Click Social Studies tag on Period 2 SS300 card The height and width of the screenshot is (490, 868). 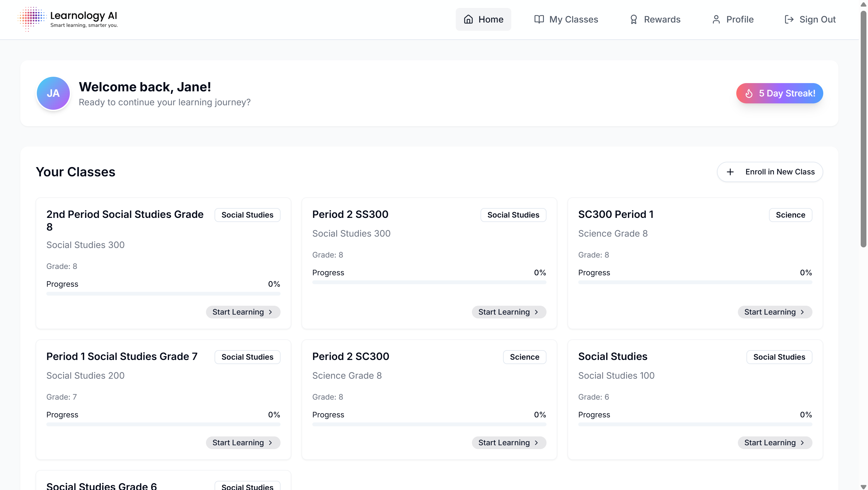[513, 215]
